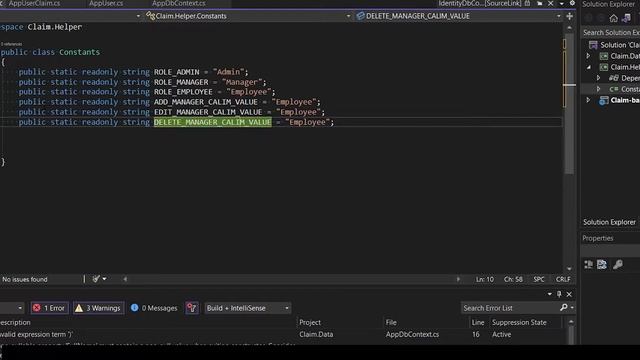Screen dimensions: 640x360
Task: Click the Solution 'Claim' icon in the tree
Action: point(593,45)
